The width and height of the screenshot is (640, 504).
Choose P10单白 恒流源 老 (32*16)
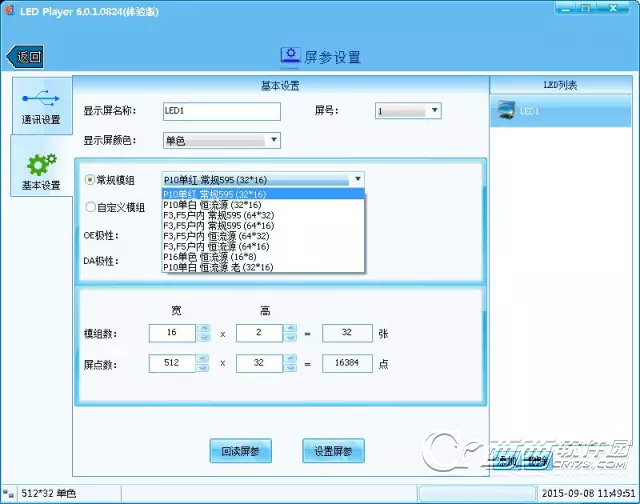(263, 267)
